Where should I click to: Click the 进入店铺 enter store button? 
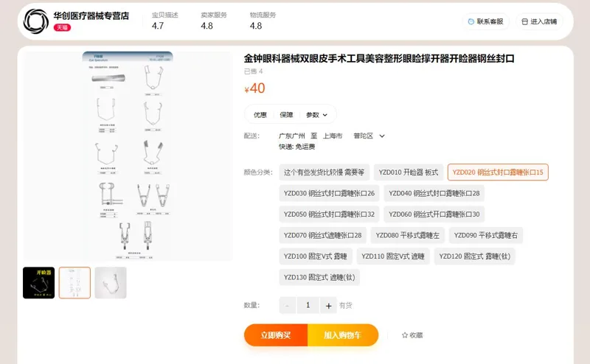coord(539,21)
